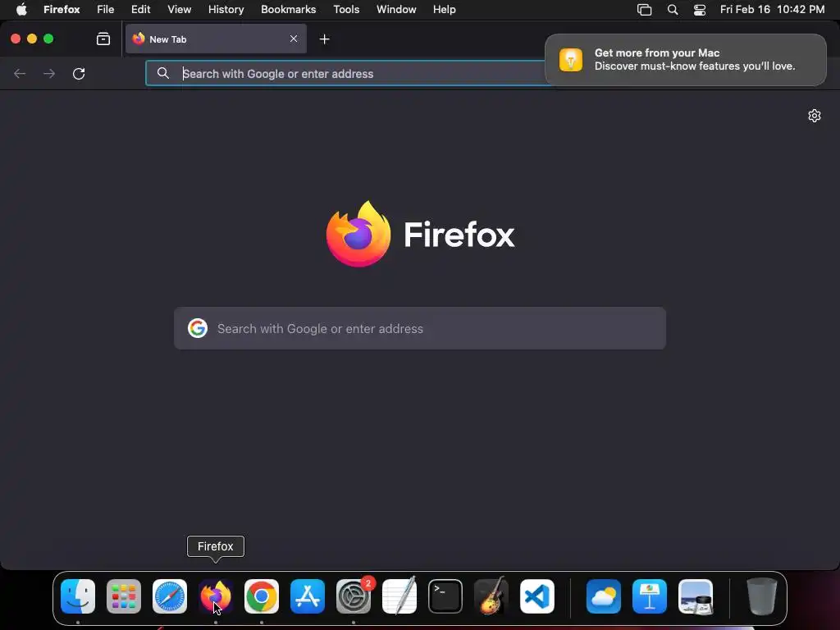Image resolution: width=840 pixels, height=630 pixels.
Task: Click the center Google search box
Action: (x=420, y=328)
